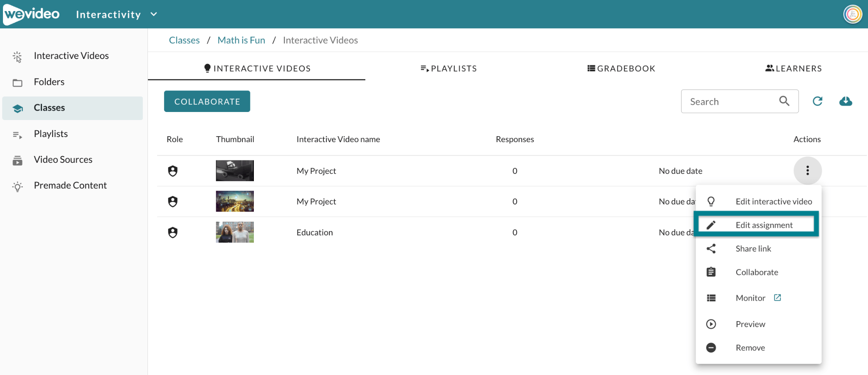Choose Preview from actions menu
868x375 pixels.
click(758, 324)
